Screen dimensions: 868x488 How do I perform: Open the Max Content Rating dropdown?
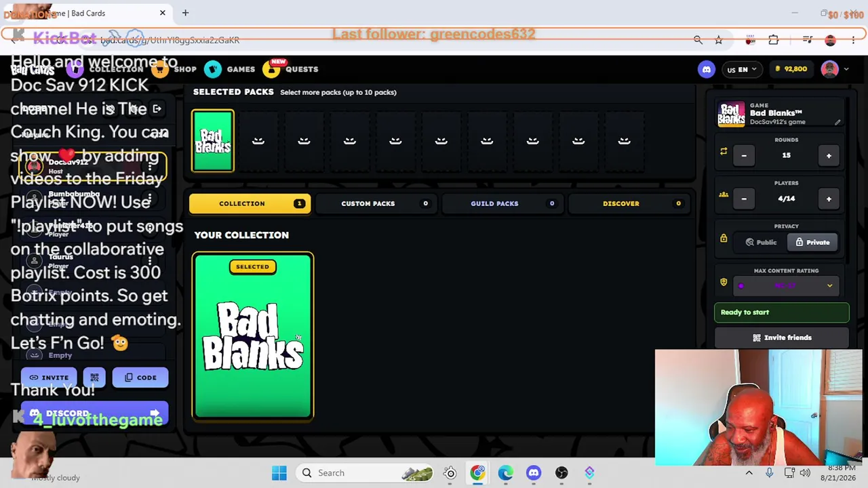(x=787, y=285)
